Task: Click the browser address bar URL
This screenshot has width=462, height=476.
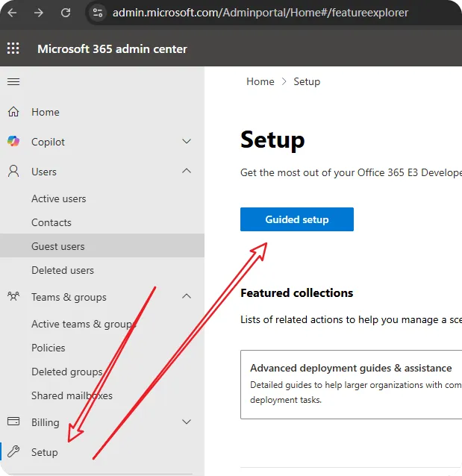Action: (x=260, y=13)
